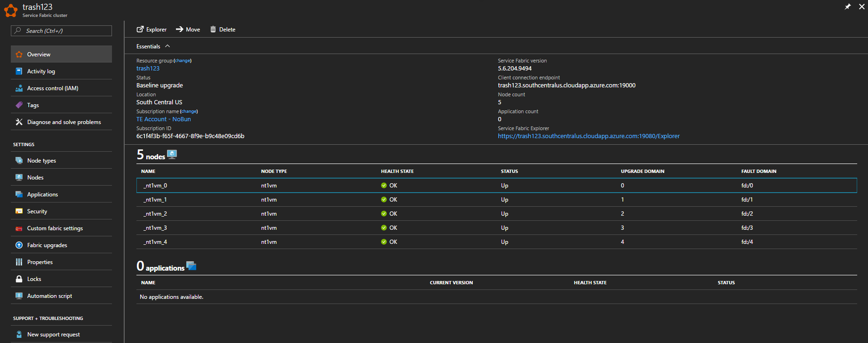Click the client connection endpoint value
The height and width of the screenshot is (343, 868).
566,85
